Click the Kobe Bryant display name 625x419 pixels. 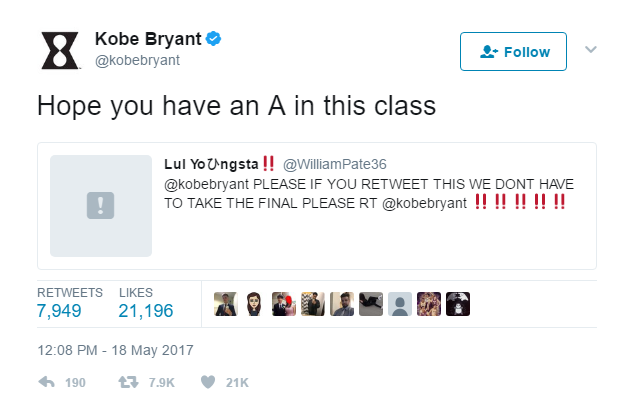[x=148, y=39]
